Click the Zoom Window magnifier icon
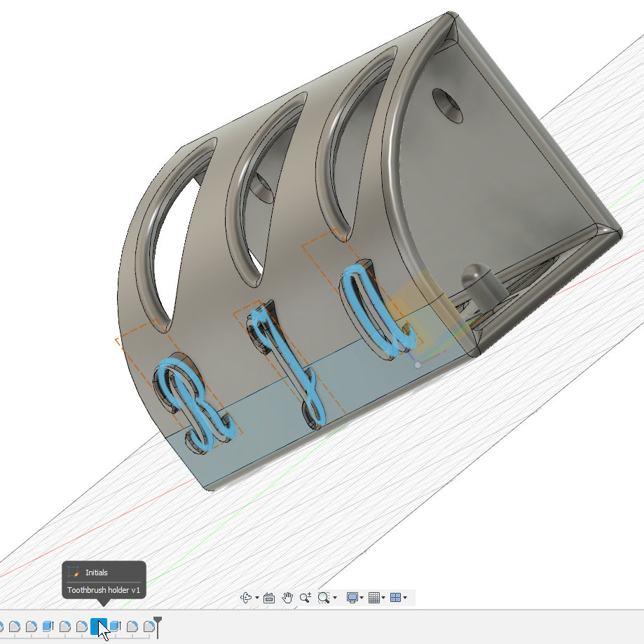644x644 pixels. 323,598
